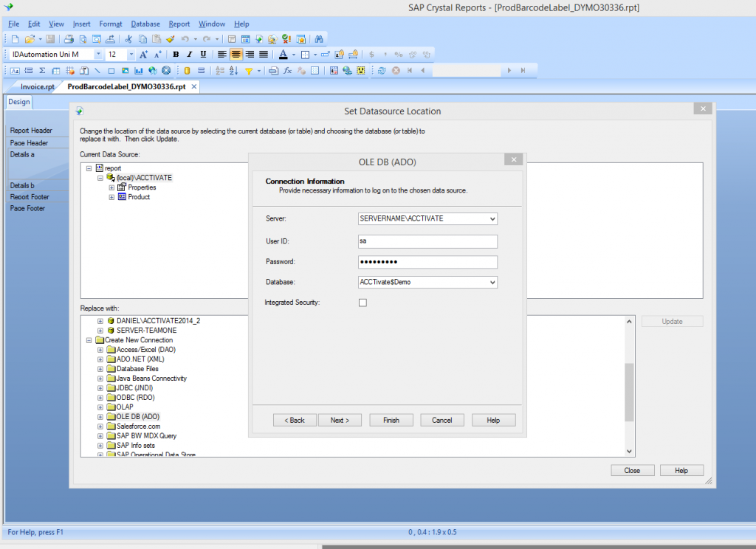Open the Format menu

[111, 24]
